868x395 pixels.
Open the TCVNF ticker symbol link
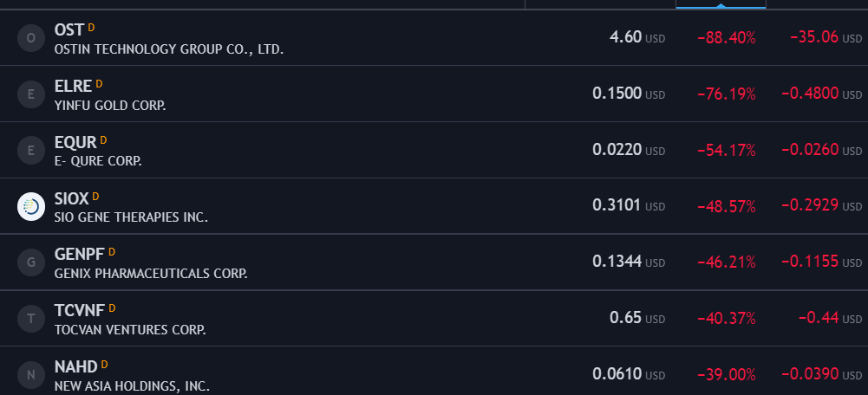[80, 311]
